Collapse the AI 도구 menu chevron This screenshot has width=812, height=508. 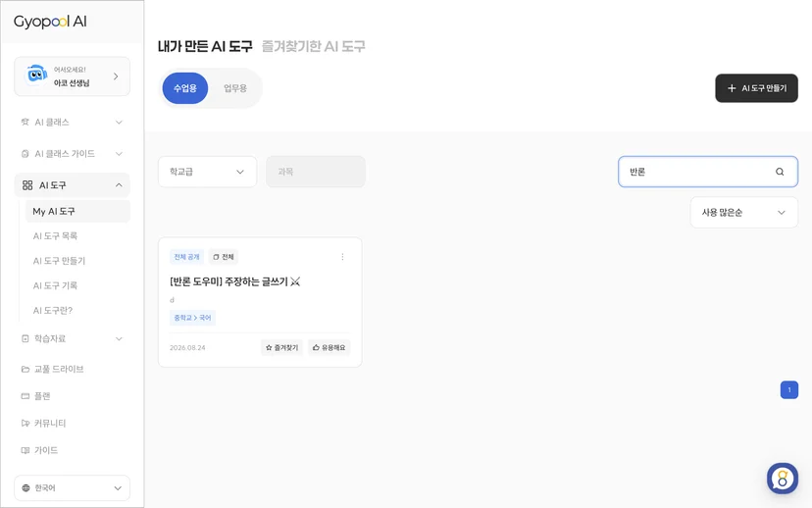pyautogui.click(x=119, y=185)
